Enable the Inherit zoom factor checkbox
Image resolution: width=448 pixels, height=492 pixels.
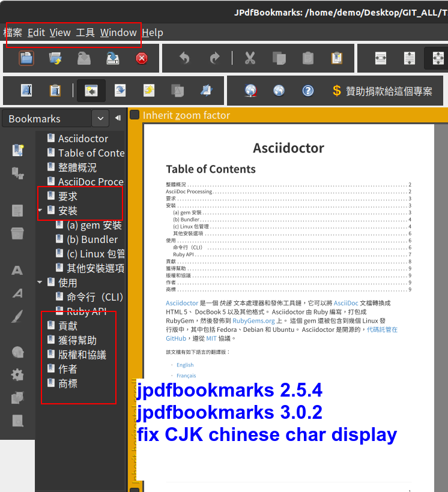(x=135, y=115)
